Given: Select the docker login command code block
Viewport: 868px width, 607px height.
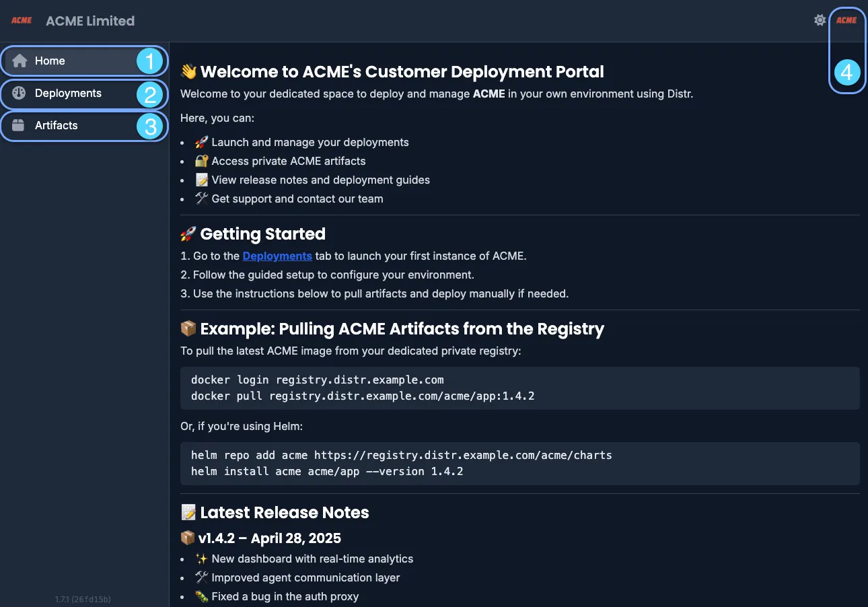Looking at the screenshot, I should point(316,380).
